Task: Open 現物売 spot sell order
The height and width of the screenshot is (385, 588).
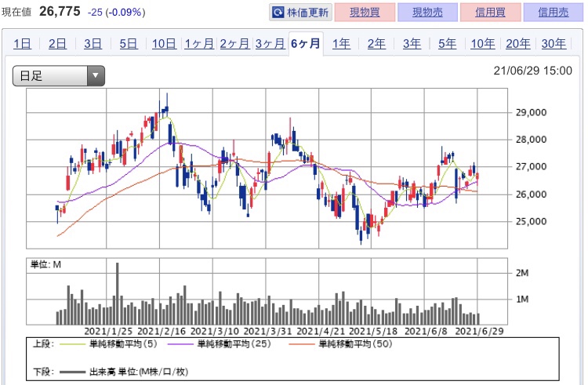Action: (x=427, y=13)
